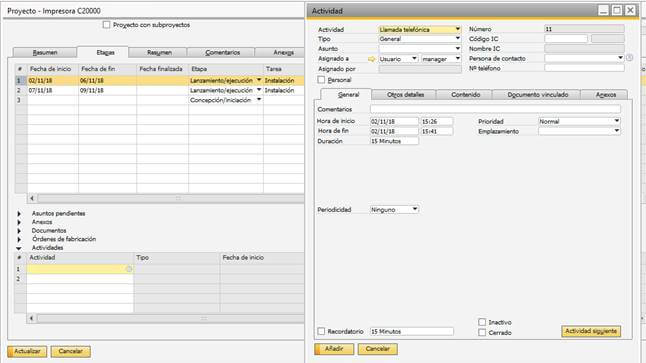Maximize the Actividad window
Screen dimensions: 646x363
coord(617,10)
